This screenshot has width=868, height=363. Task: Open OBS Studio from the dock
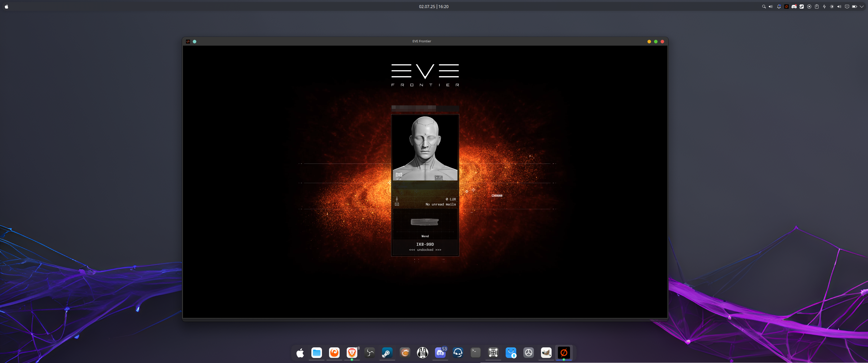click(x=370, y=353)
